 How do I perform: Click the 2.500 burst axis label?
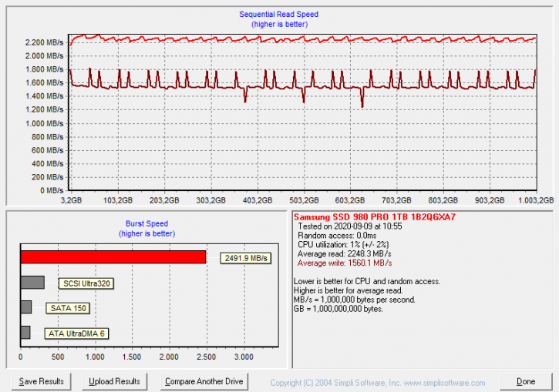[207, 357]
